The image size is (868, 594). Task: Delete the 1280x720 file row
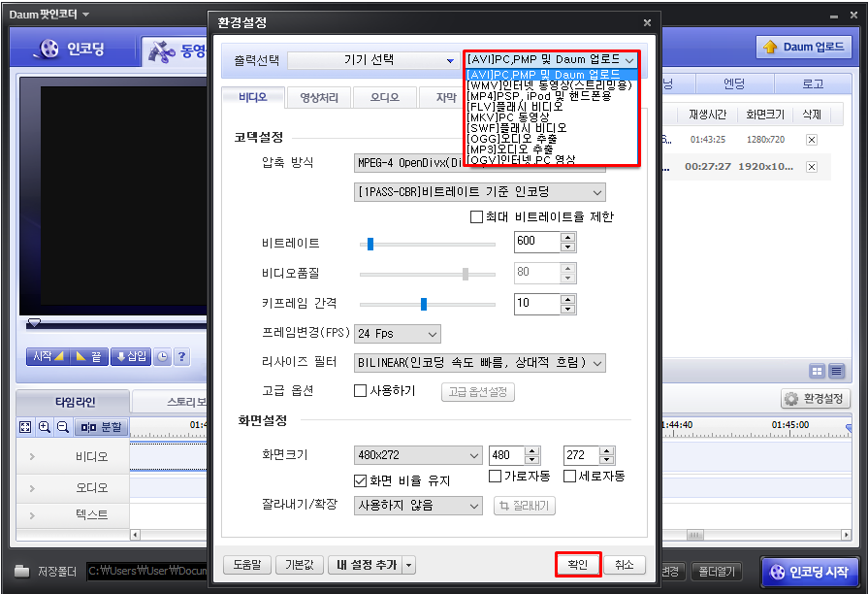tap(812, 140)
